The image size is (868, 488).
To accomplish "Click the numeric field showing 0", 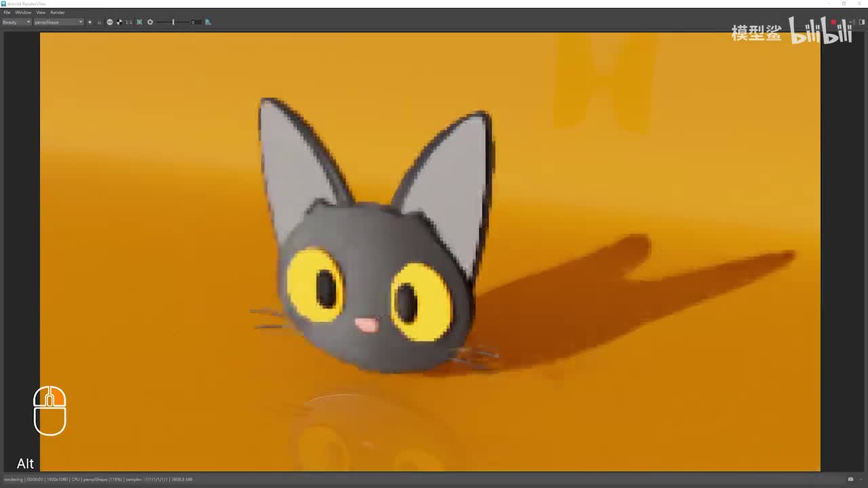I will [x=195, y=22].
